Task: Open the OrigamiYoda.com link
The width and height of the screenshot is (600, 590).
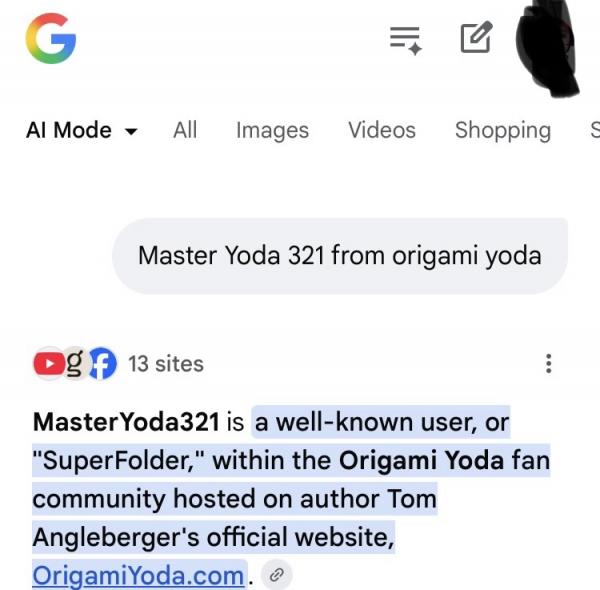Action: 138,575
